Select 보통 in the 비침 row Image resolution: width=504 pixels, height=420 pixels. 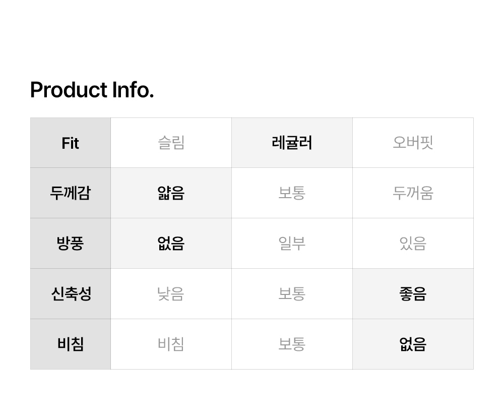[x=292, y=344]
